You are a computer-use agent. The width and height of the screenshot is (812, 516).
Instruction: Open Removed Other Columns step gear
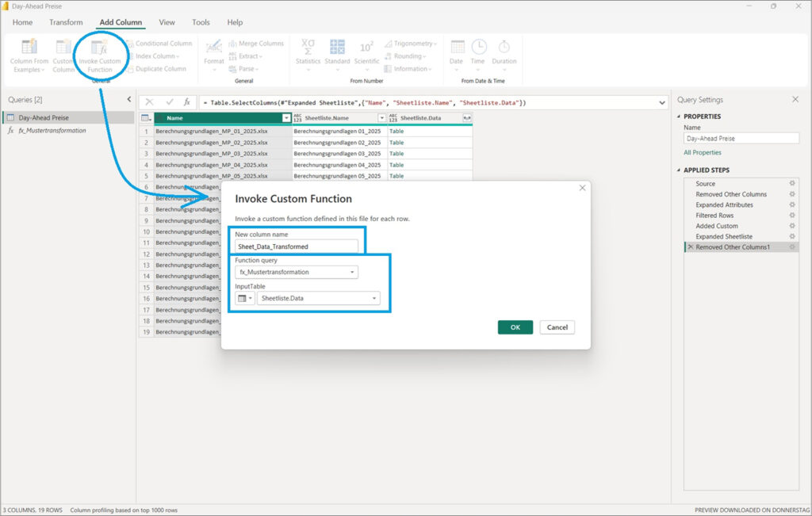tap(792, 194)
